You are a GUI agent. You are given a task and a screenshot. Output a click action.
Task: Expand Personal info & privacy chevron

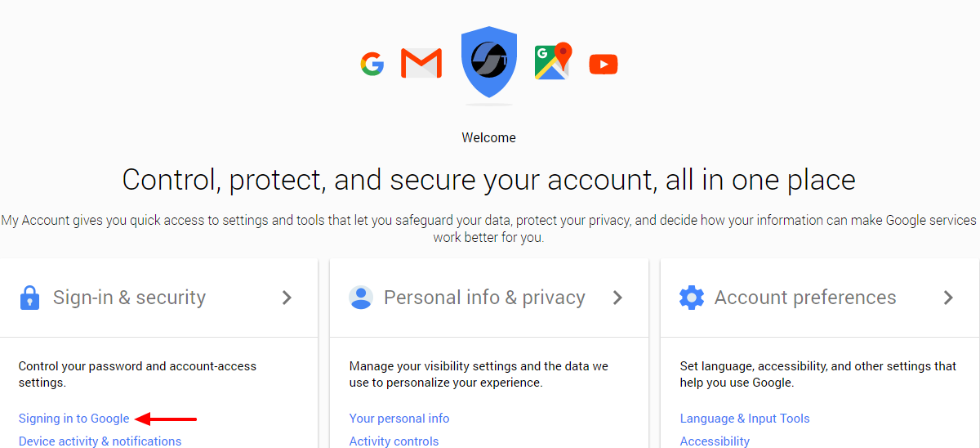pos(617,298)
